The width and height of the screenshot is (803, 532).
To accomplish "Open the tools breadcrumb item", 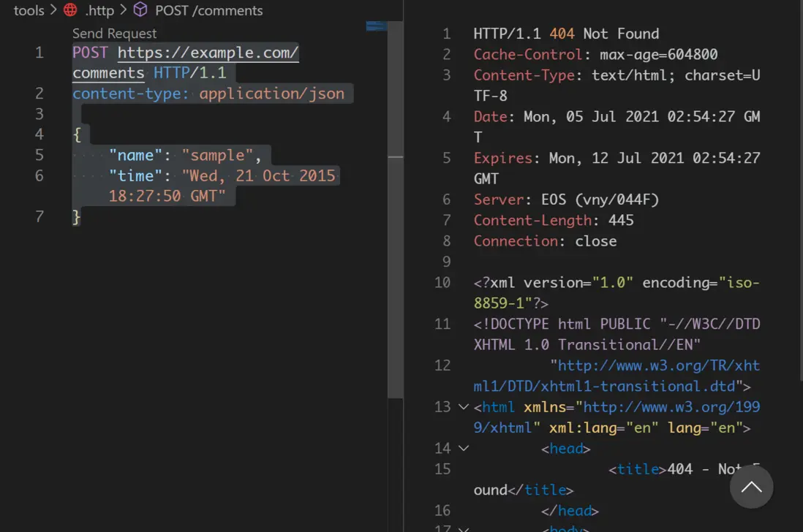I will pos(29,10).
